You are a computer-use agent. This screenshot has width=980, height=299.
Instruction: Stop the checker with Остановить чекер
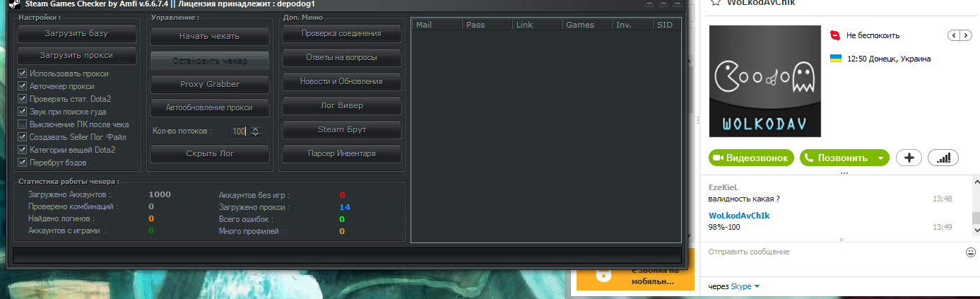210,60
